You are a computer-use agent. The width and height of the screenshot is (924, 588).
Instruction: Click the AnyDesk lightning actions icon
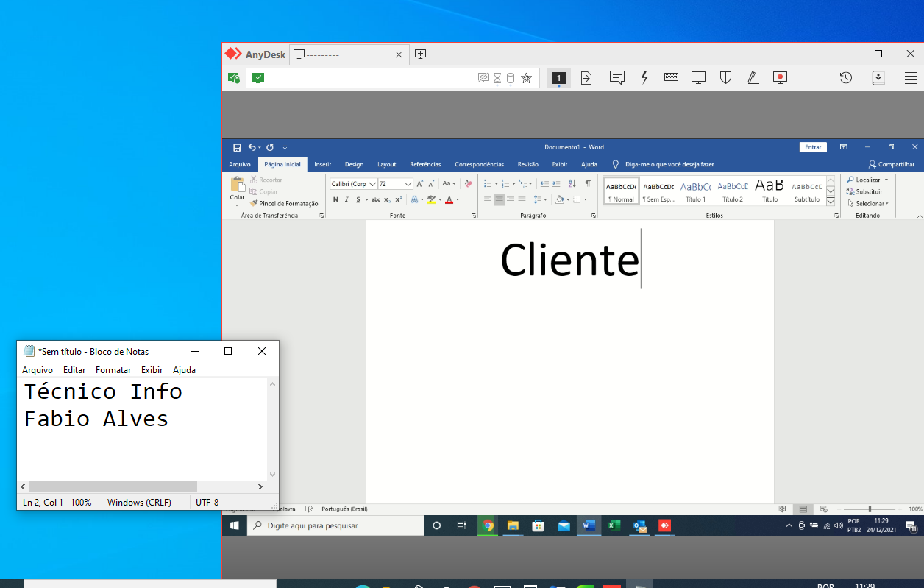(x=644, y=77)
